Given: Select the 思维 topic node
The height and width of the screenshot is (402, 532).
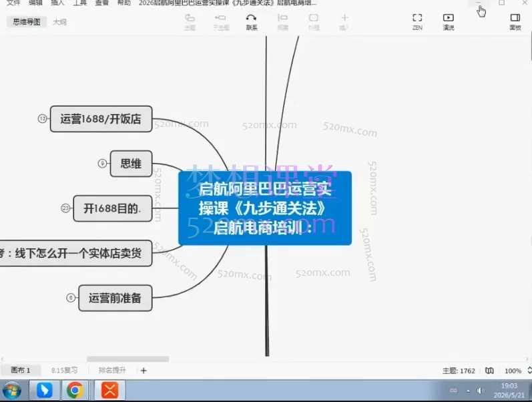Looking at the screenshot, I should [131, 164].
